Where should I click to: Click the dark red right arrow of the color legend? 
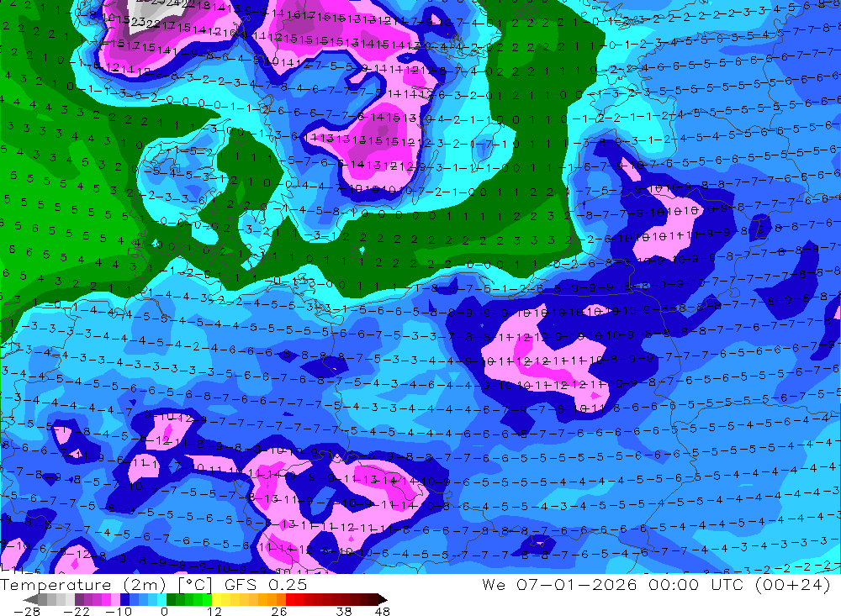(x=383, y=599)
